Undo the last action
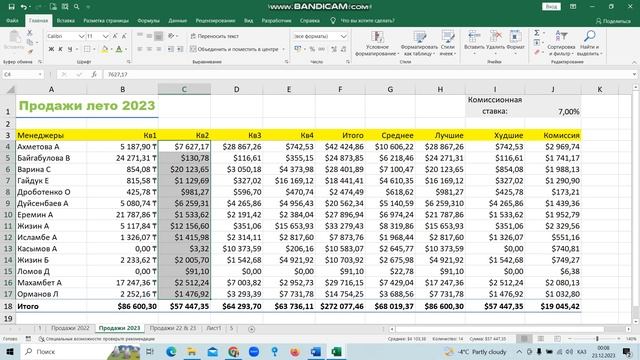This screenshot has width=640, height=360. [24, 7]
